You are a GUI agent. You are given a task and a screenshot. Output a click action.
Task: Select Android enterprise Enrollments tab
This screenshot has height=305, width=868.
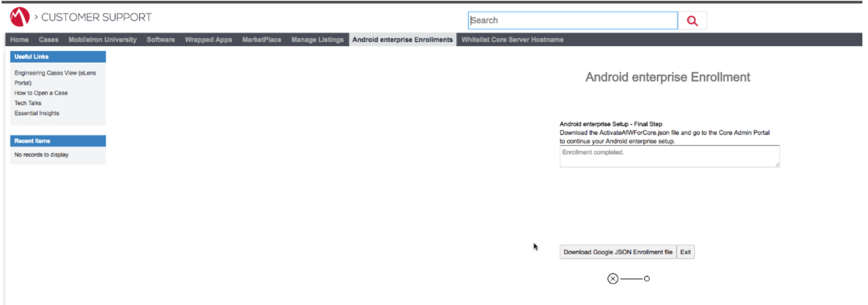pyautogui.click(x=403, y=39)
